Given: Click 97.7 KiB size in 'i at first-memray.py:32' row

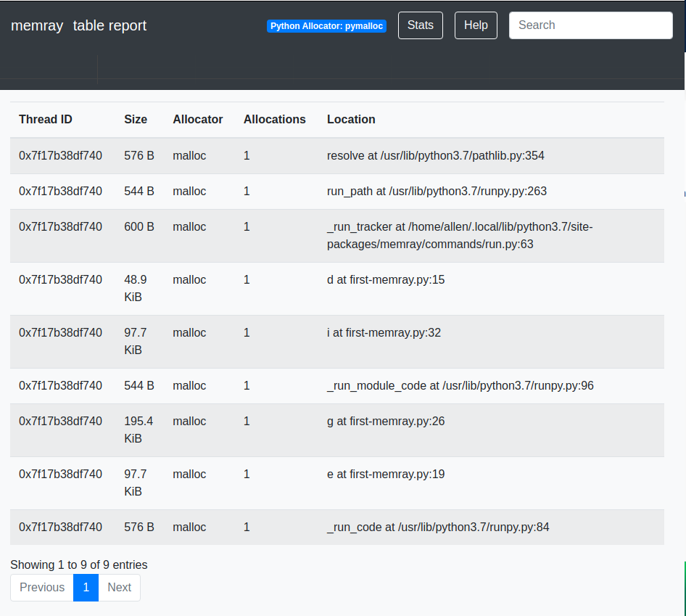Looking at the screenshot, I should coord(136,342).
